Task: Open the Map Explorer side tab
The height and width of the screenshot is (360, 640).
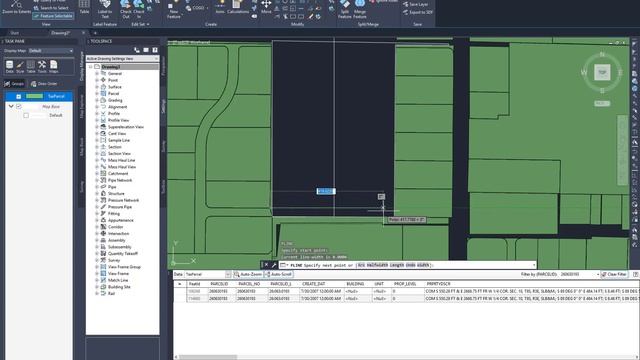Action: coord(82,107)
